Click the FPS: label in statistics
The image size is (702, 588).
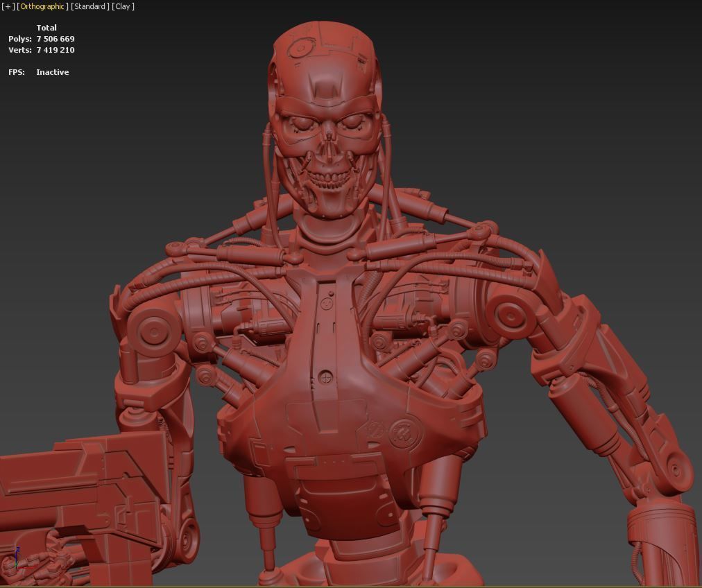point(17,72)
